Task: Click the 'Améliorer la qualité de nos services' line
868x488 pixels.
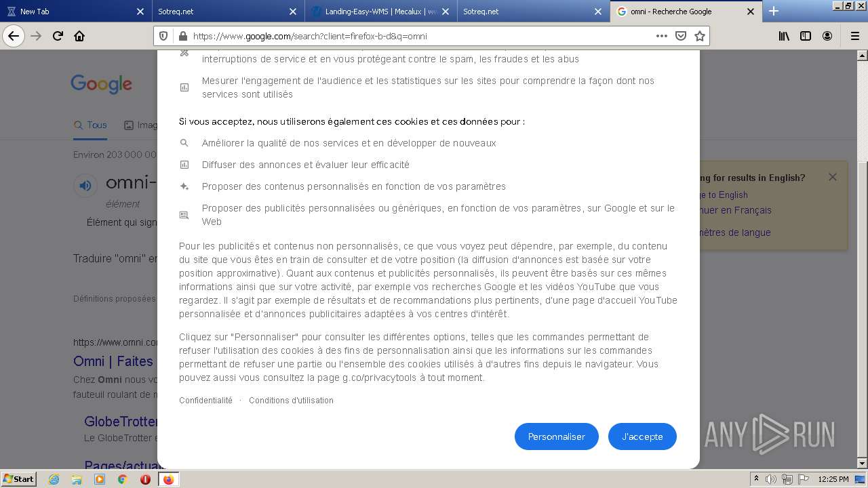Action: pos(349,143)
